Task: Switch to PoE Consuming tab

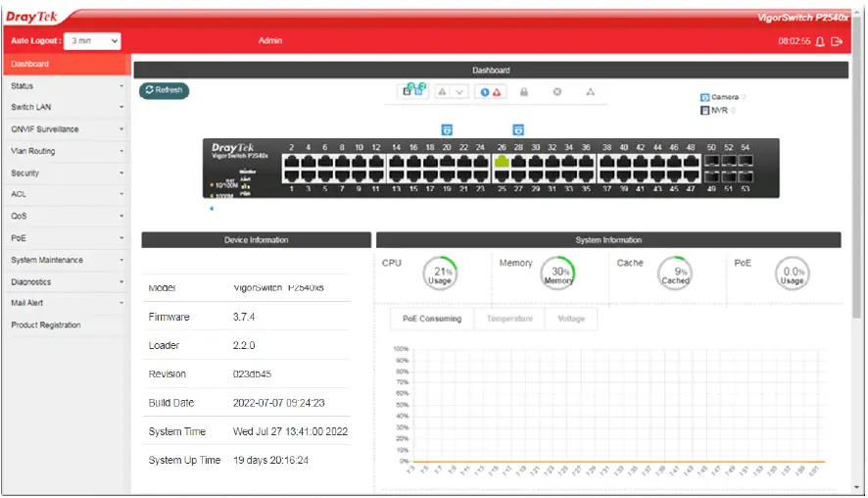Action: coord(432,319)
